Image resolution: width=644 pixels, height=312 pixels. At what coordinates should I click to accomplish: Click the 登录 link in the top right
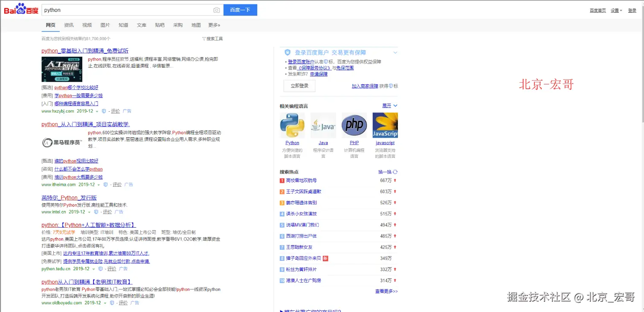pyautogui.click(x=632, y=11)
